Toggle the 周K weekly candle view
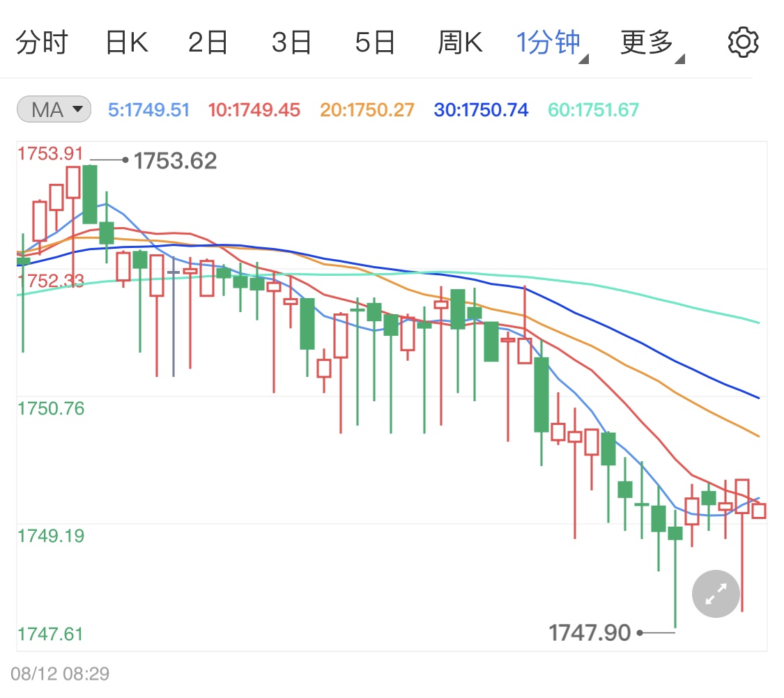Viewport: 784px width, 698px height. click(x=461, y=40)
